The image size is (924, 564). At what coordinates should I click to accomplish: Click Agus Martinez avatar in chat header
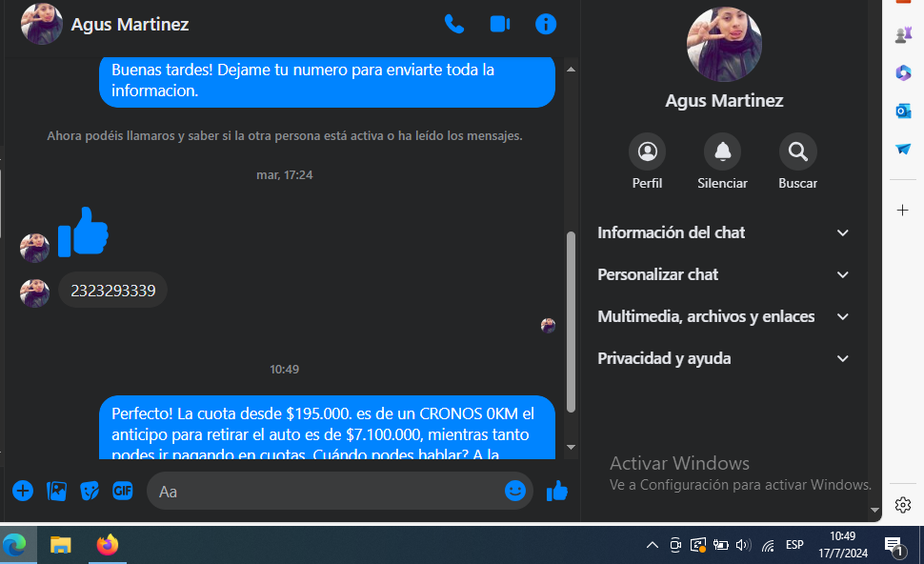tap(41, 24)
